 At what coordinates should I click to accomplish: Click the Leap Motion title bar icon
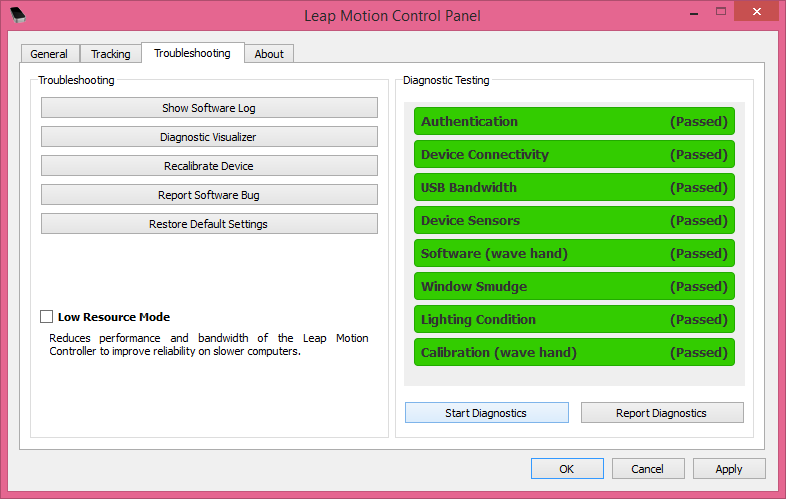click(18, 16)
